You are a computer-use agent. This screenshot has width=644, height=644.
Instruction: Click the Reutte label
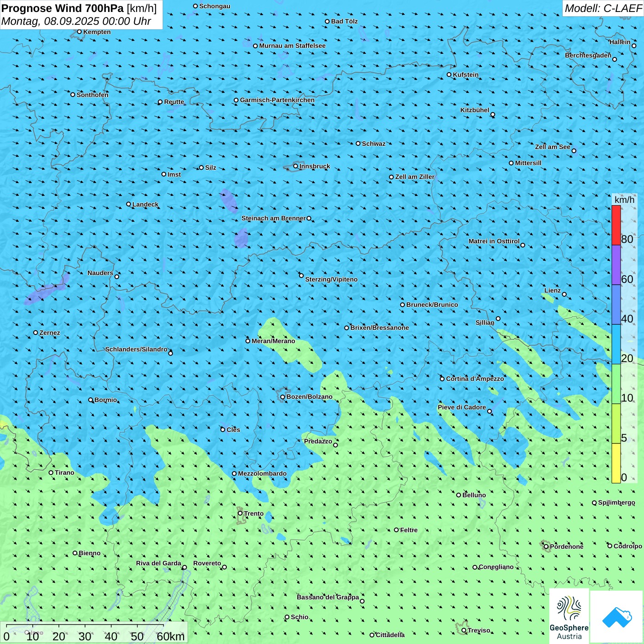[174, 102]
